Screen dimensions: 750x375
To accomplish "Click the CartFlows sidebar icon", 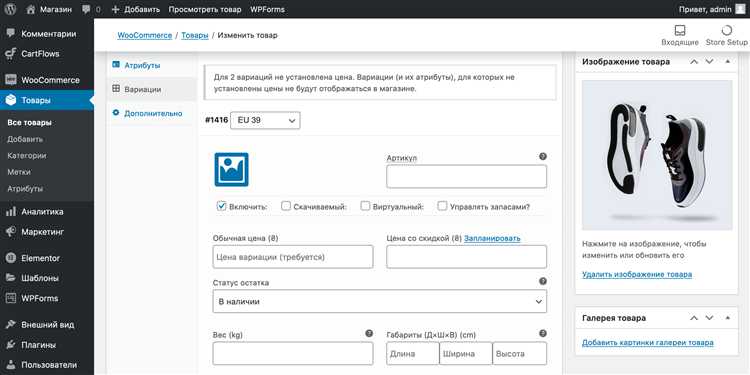I will point(11,54).
